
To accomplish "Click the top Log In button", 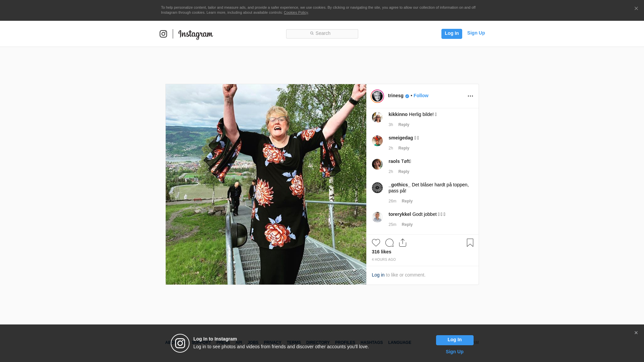I will (451, 34).
